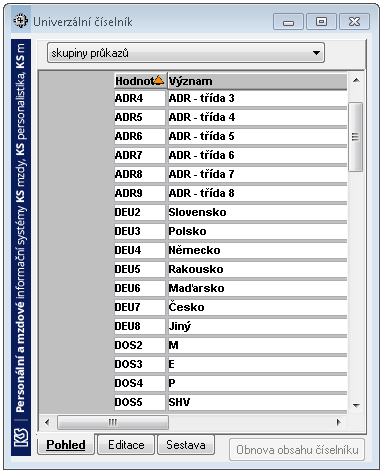Select the ADR7 value cell
Screen dimensions: 381x472
[140, 155]
